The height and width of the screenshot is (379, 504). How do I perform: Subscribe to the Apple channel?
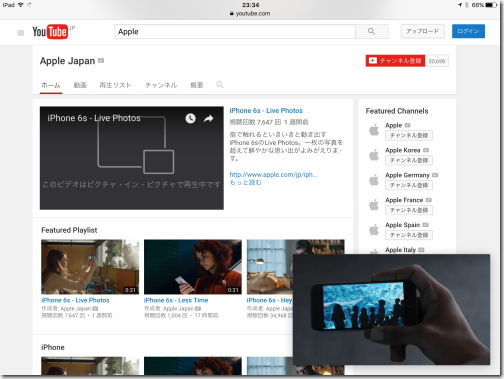tap(409, 135)
